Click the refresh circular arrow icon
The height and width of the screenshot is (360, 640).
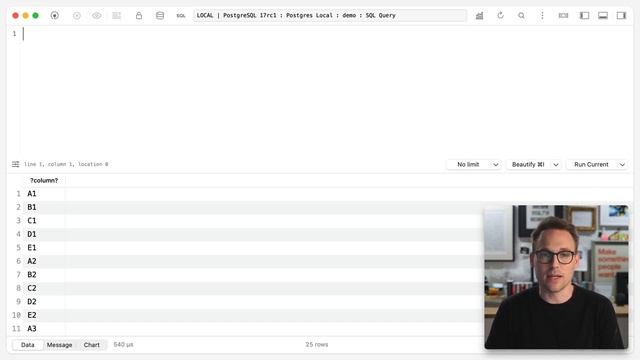500,16
